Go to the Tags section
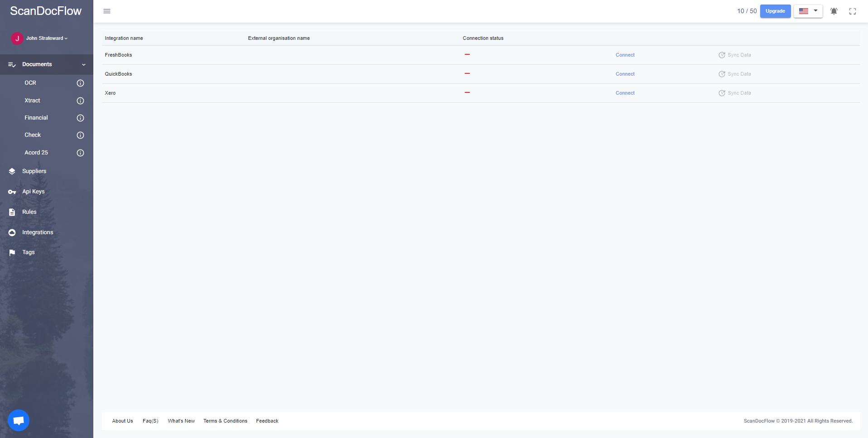868x438 pixels. point(29,252)
